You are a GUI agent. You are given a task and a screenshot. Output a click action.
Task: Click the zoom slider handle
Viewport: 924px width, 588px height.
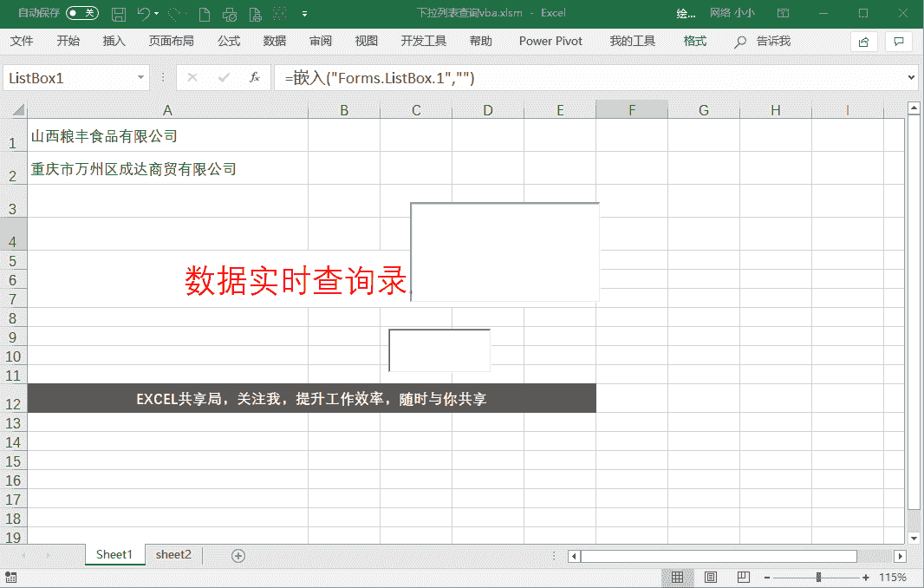[x=818, y=578]
